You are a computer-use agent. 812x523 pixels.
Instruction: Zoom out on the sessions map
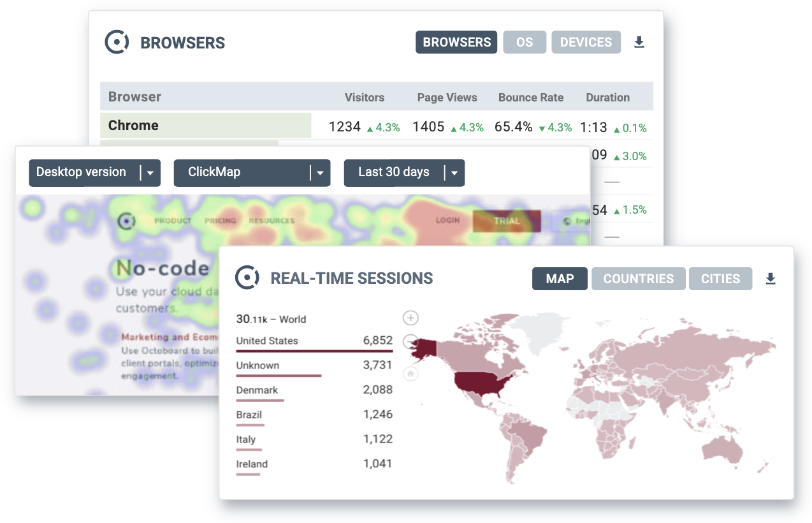411,341
